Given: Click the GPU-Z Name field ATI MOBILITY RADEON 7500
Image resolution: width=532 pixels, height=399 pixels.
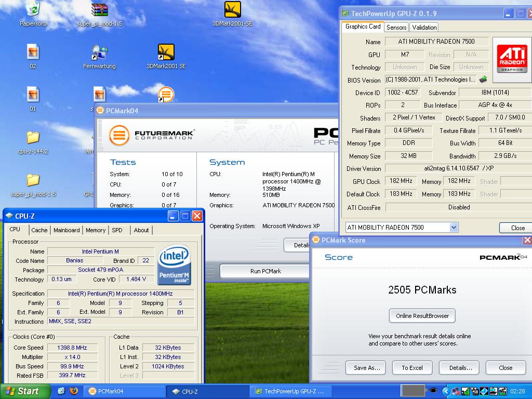Looking at the screenshot, I should (x=436, y=42).
